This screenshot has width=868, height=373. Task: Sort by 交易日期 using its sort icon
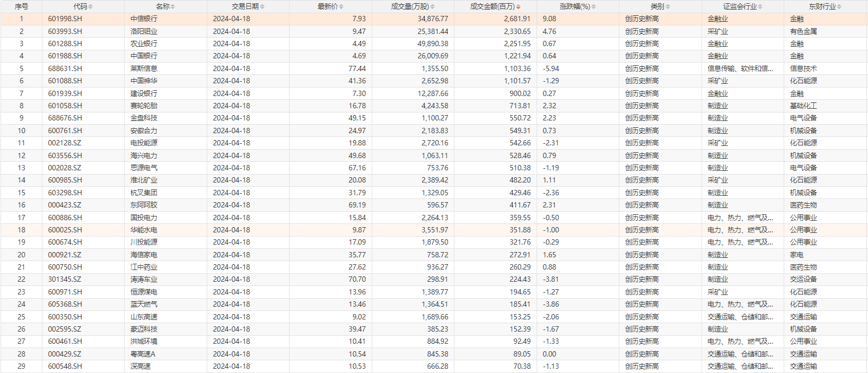(262, 7)
